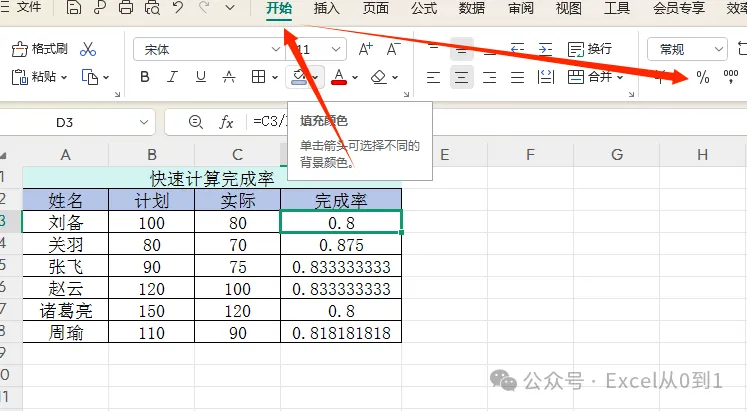Increase font size with A+ icon

365,49
